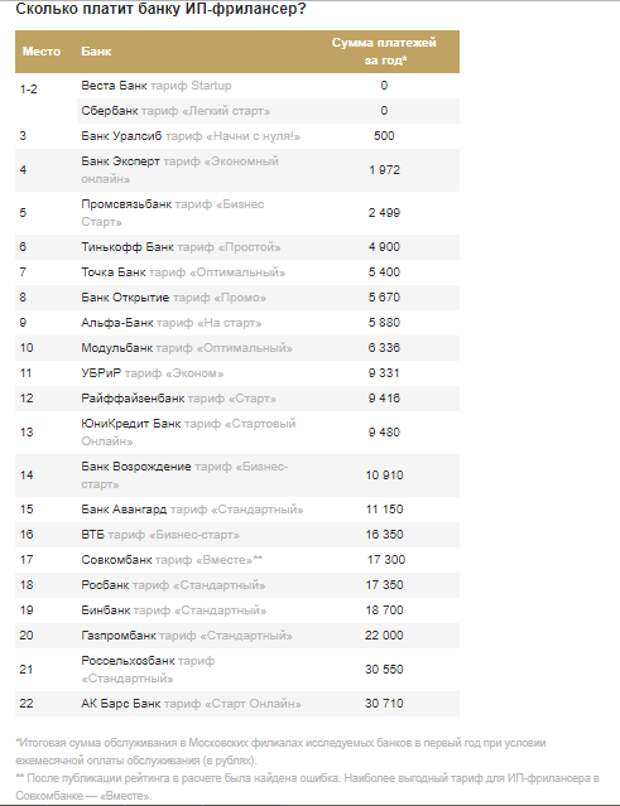Click the footnote about Совкомбанк calculation error

(x=310, y=787)
